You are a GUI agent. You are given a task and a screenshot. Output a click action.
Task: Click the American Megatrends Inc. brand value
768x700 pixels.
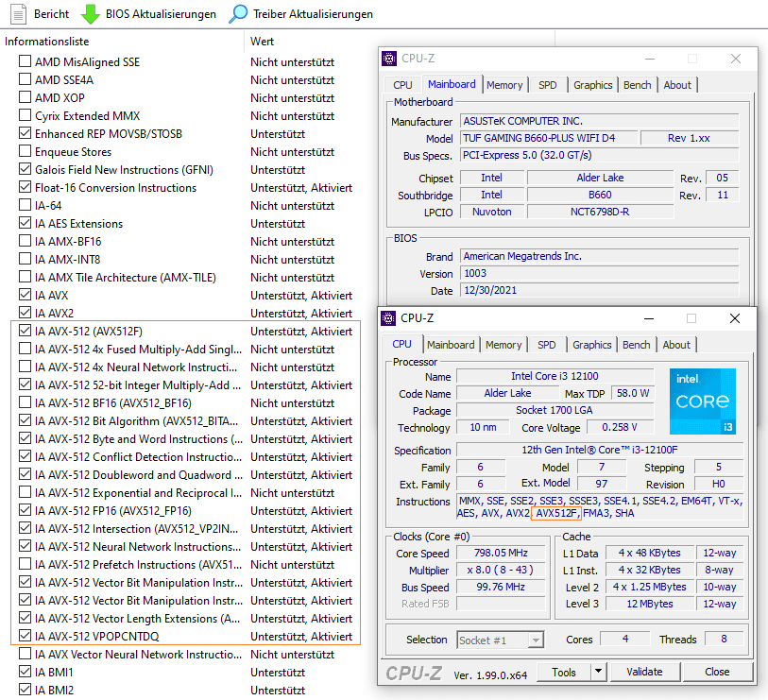click(x=599, y=256)
